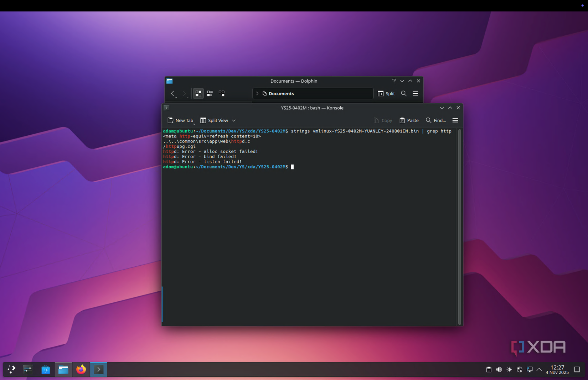Switch Dolphin to Icons view mode
This screenshot has height=380, width=588.
pyautogui.click(x=198, y=93)
